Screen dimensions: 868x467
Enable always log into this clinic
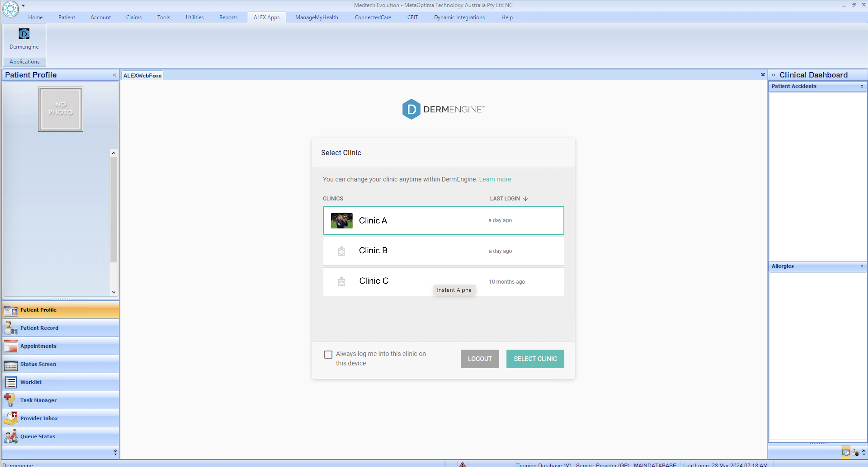(328, 354)
